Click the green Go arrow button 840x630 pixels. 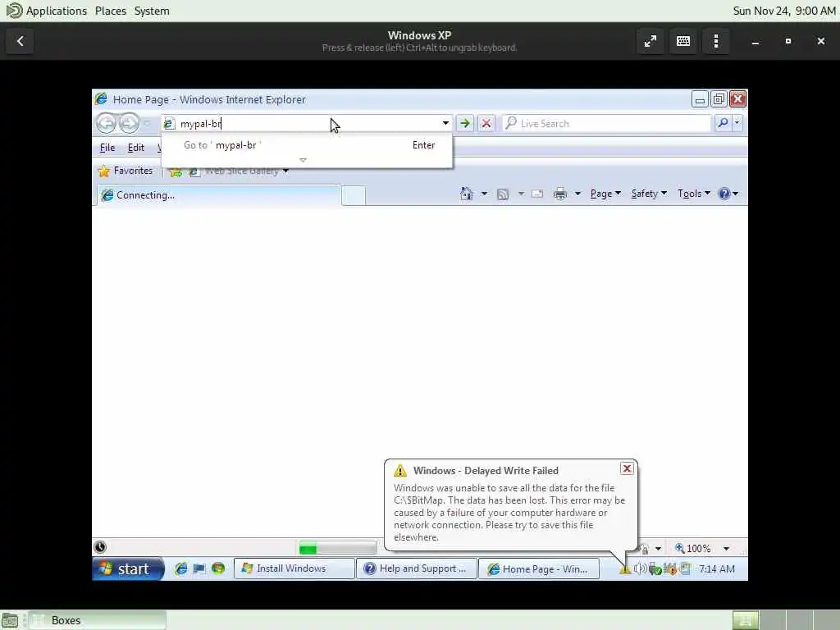pyautogui.click(x=465, y=123)
